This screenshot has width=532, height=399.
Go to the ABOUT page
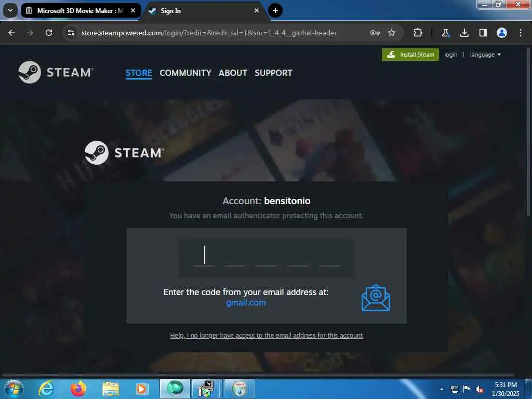tap(233, 73)
